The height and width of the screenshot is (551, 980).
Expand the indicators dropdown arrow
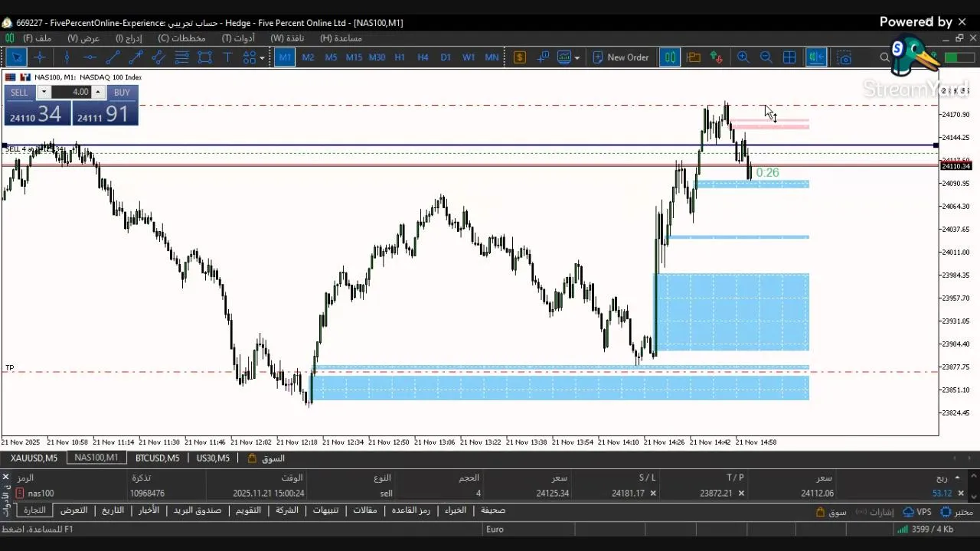coord(577,58)
